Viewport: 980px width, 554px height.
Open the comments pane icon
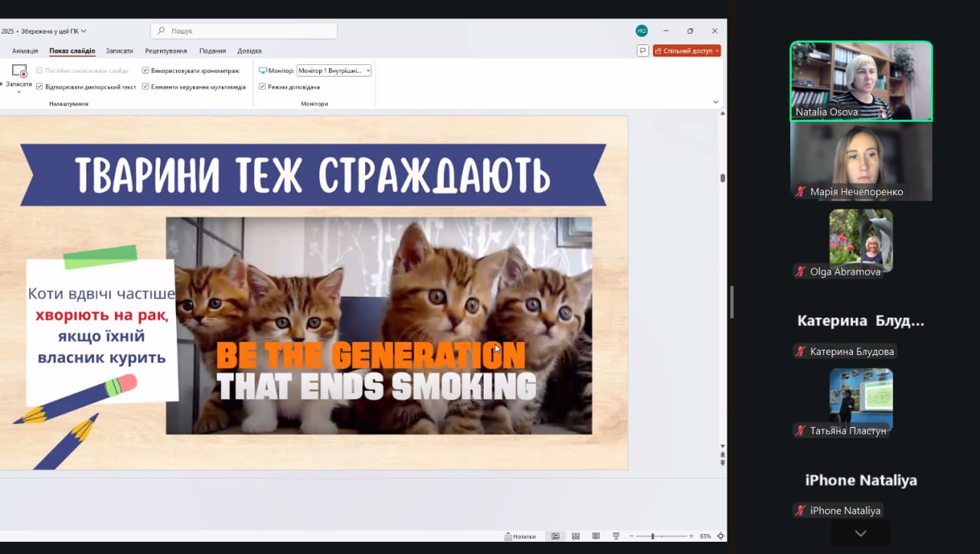(642, 51)
